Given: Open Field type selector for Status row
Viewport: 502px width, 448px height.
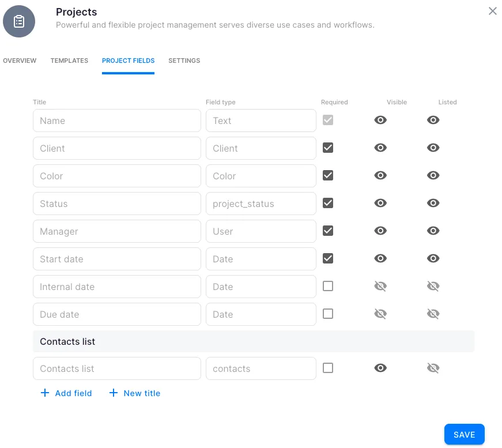Looking at the screenshot, I should pos(261,204).
